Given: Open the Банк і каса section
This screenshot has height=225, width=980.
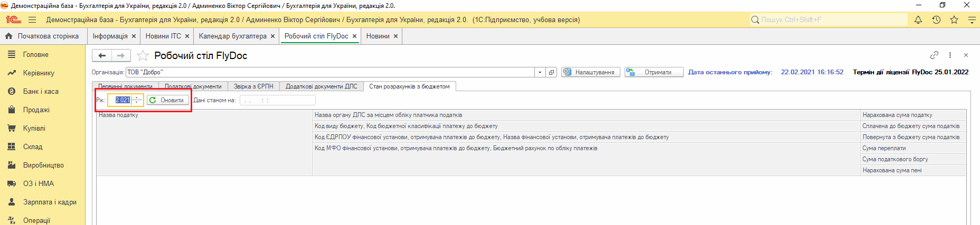Looking at the screenshot, I should pyautogui.click(x=43, y=92).
